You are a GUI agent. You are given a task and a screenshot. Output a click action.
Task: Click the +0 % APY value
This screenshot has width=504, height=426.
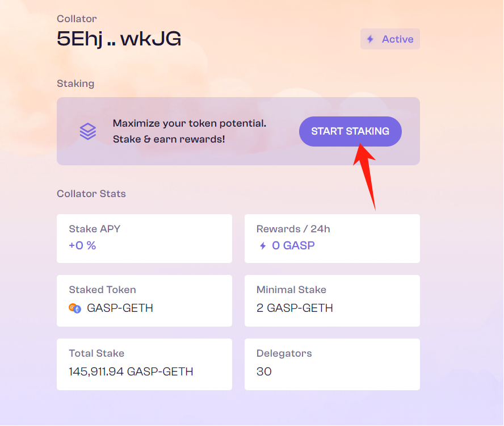[x=83, y=245]
